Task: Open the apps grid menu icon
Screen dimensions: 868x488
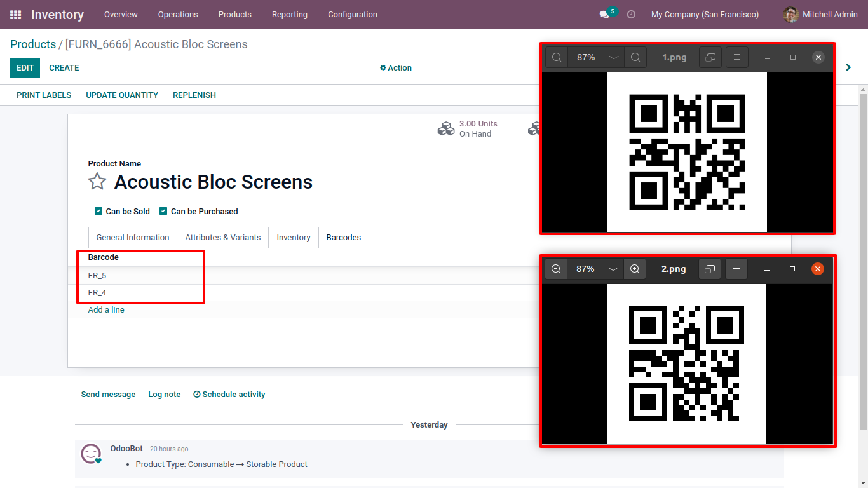Action: [16, 14]
